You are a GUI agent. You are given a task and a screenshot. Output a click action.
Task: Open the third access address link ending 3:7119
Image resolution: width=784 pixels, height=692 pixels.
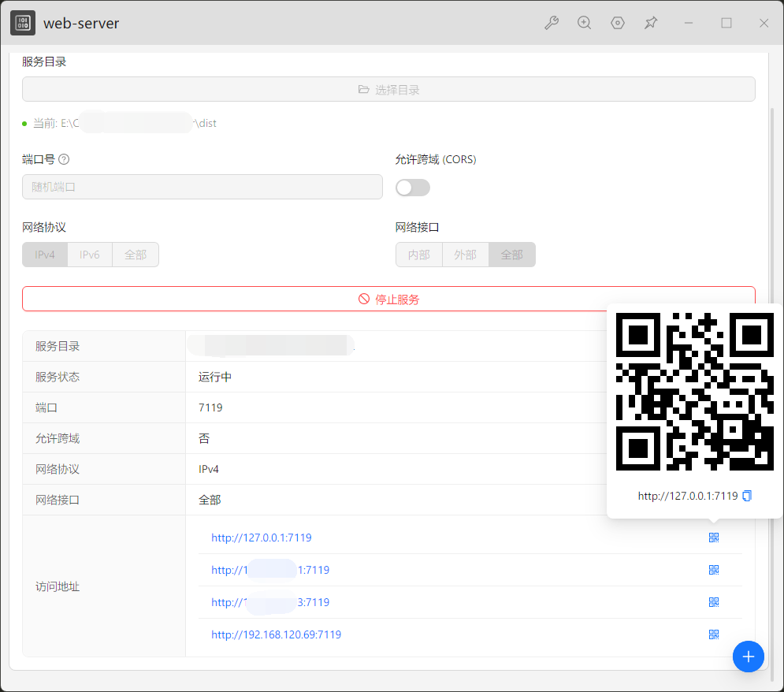[x=270, y=602]
